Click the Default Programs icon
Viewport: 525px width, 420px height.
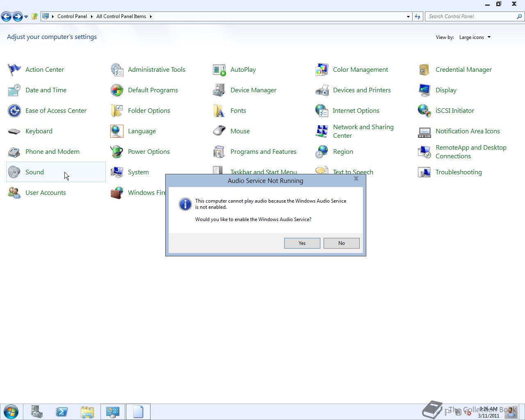[x=117, y=90]
